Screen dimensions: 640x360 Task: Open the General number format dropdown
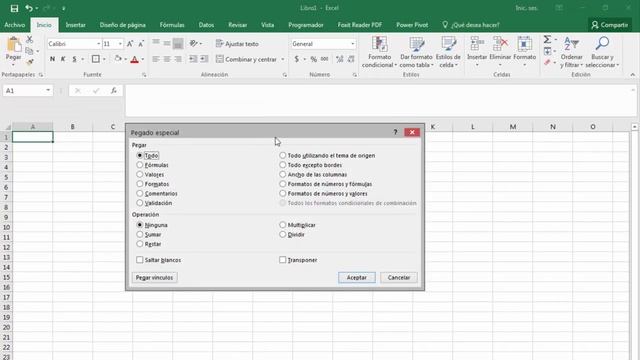[x=353, y=44]
